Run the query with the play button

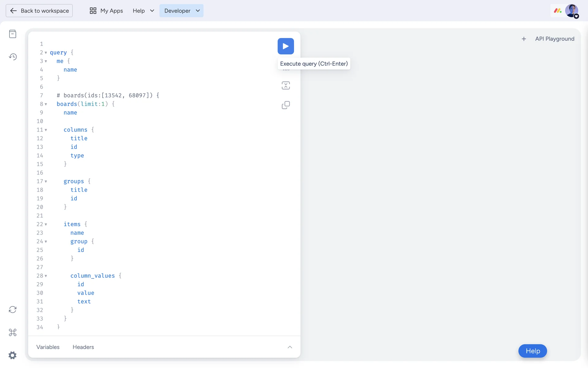tap(285, 46)
